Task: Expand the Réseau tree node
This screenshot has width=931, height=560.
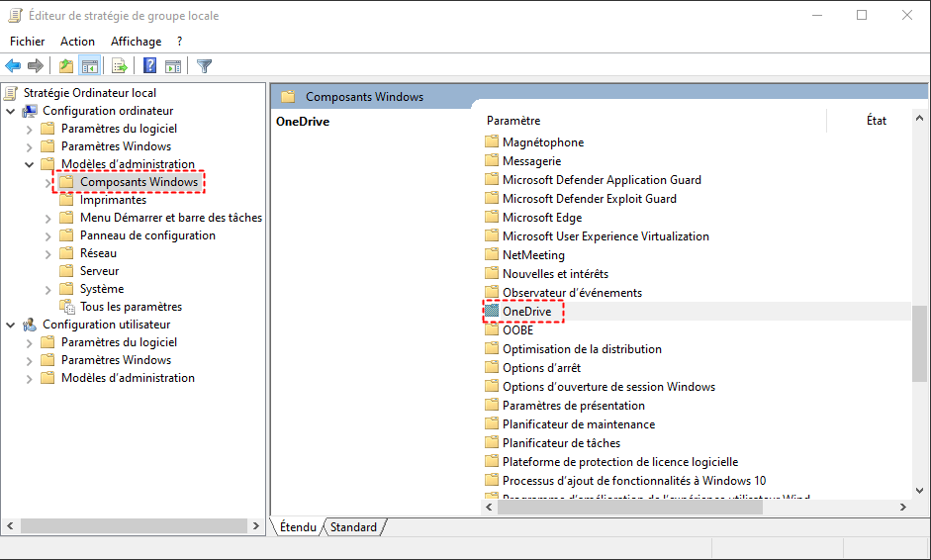Action: [x=48, y=253]
